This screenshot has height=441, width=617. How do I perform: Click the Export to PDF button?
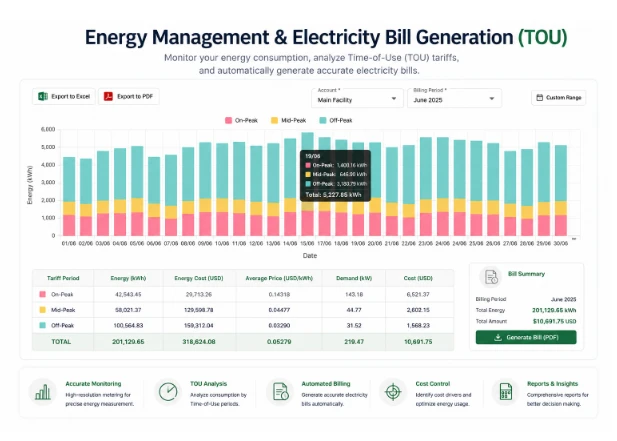(129, 96)
